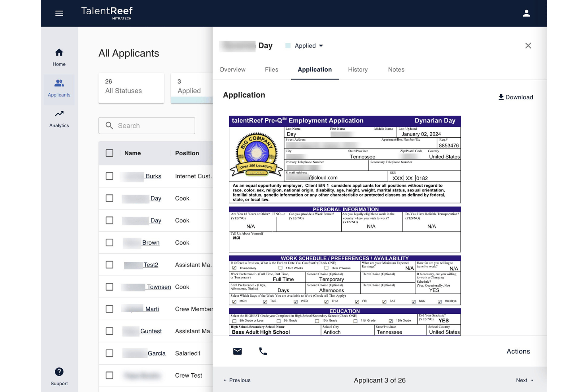Click 'Bass Adult High School' in application

pyautogui.click(x=261, y=332)
